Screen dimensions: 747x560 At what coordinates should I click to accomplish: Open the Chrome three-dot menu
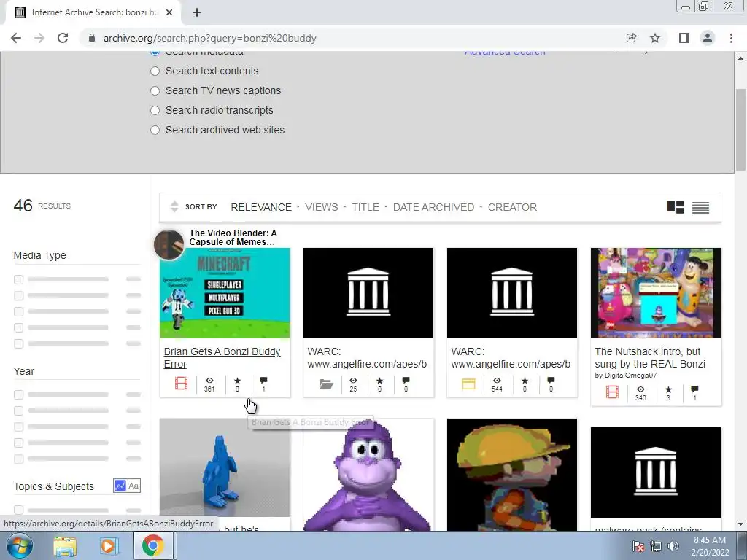(x=731, y=38)
